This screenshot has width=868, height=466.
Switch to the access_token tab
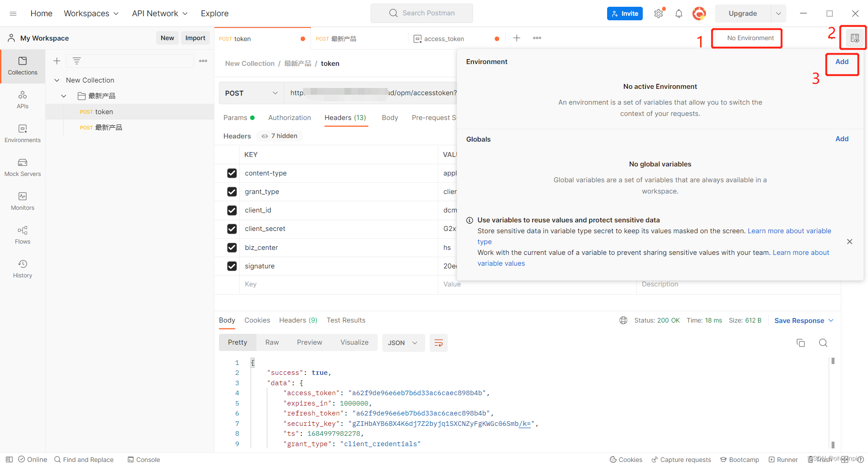click(444, 39)
